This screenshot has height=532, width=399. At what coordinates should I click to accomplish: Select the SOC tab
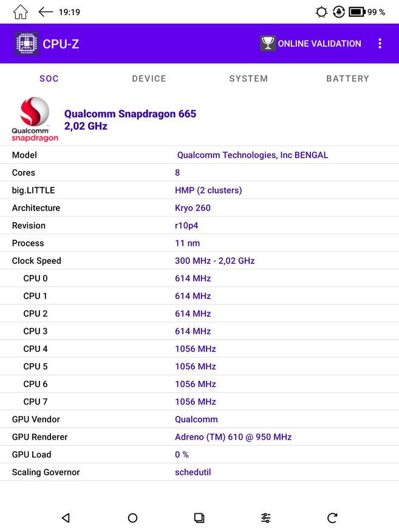pos(49,78)
